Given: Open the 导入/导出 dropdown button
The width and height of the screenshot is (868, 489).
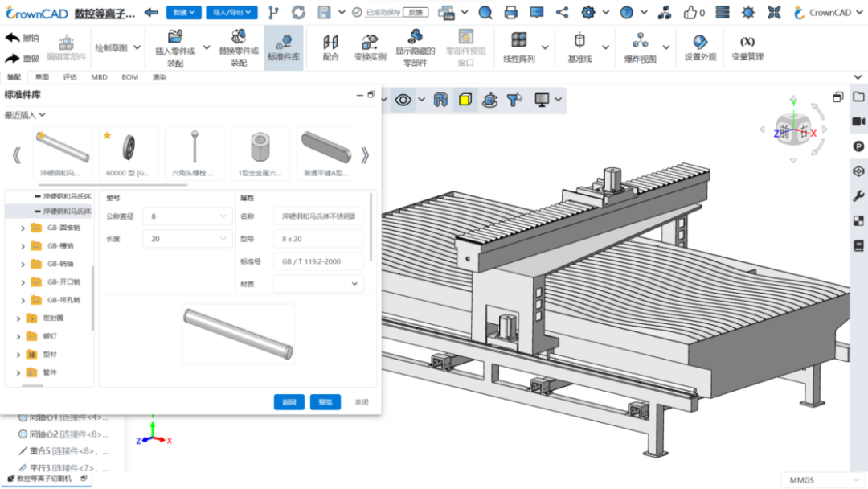Looking at the screenshot, I should (x=232, y=12).
